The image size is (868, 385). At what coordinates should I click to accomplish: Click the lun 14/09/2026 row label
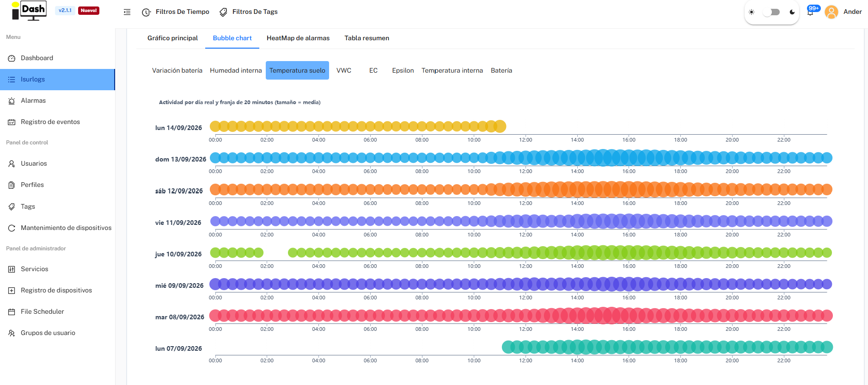[178, 128]
